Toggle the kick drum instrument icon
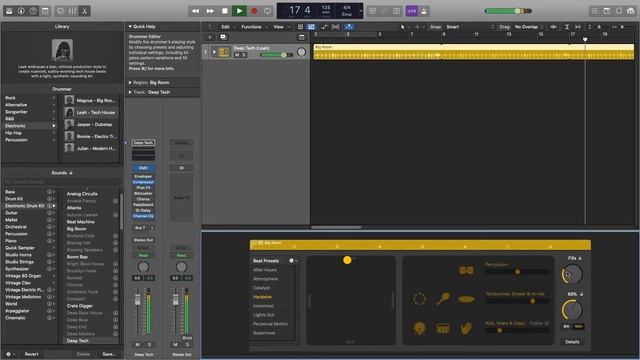Image resolution: width=640 pixels, height=360 pixels. 419,328
